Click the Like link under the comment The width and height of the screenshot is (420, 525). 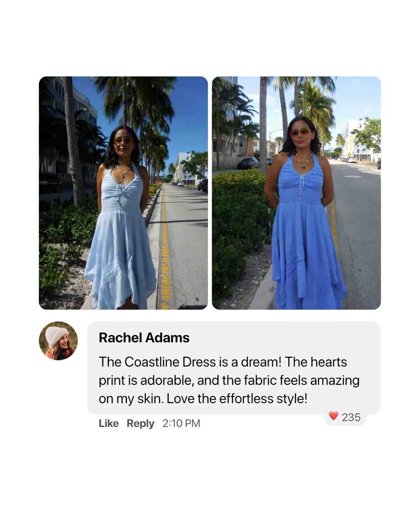(x=108, y=423)
